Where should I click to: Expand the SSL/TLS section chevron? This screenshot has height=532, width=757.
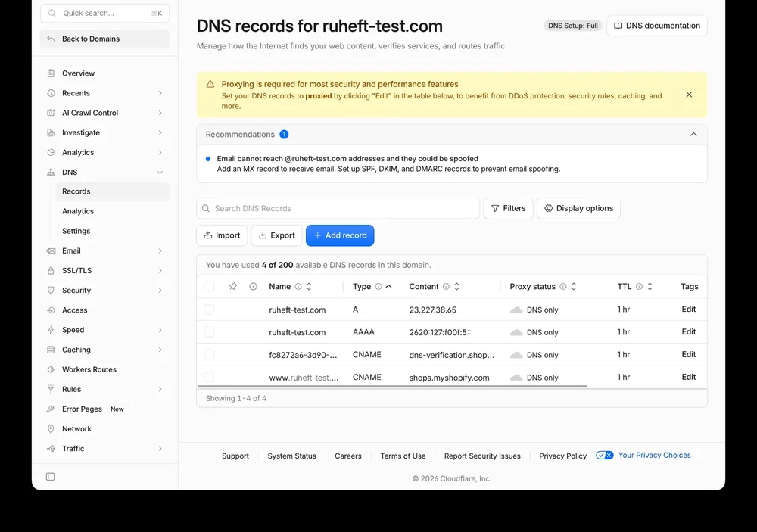[160, 271]
